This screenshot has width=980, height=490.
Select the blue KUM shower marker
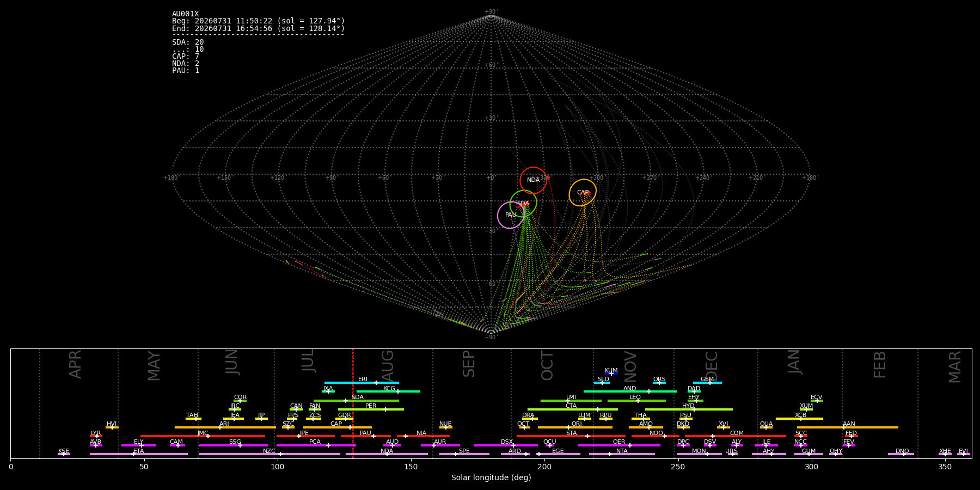point(611,373)
